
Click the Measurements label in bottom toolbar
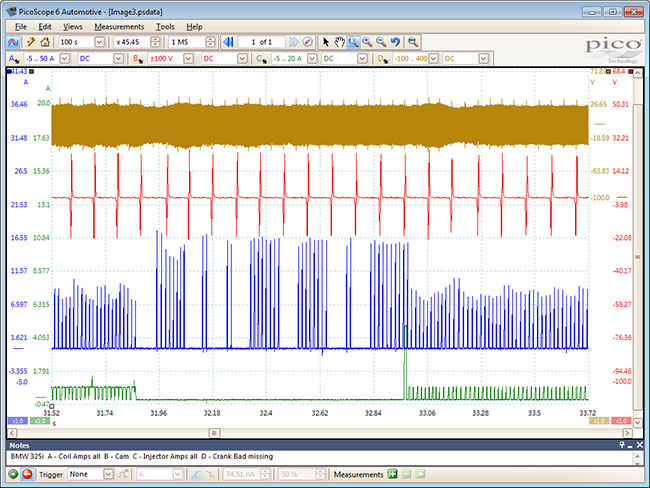358,474
